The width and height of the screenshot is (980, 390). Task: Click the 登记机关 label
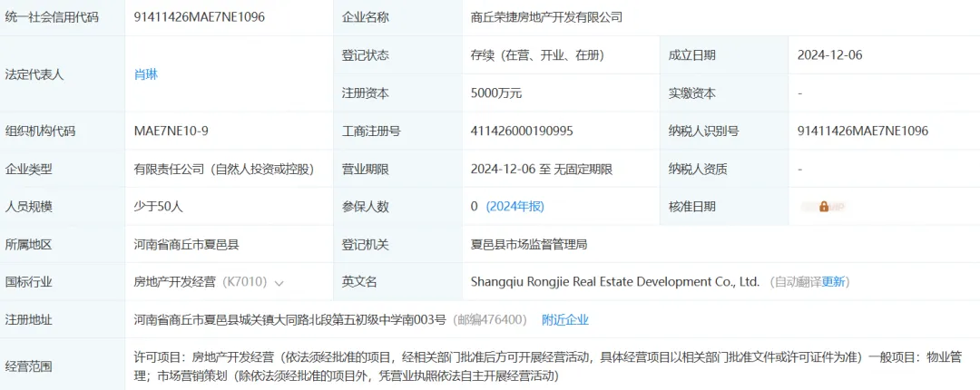pyautogui.click(x=365, y=244)
